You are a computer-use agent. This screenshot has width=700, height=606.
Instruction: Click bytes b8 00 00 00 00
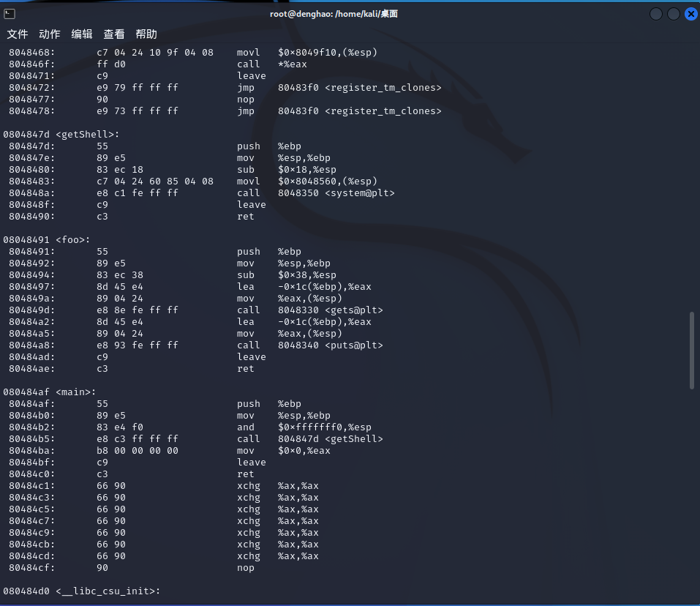click(138, 451)
